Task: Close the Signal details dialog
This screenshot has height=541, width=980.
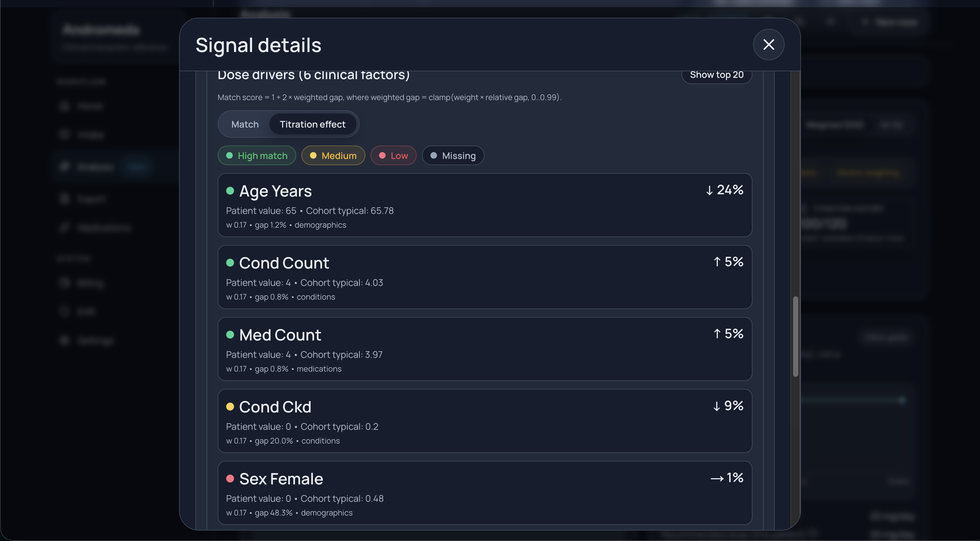Action: [x=768, y=44]
